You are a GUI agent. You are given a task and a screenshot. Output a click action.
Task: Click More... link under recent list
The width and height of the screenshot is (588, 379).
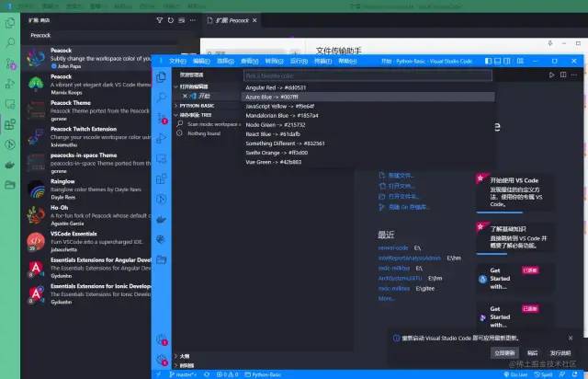point(386,299)
